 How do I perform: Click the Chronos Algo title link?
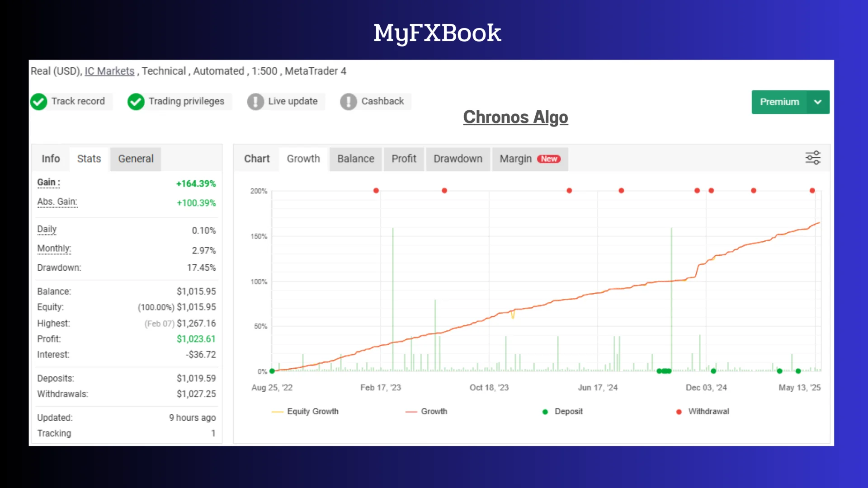515,117
